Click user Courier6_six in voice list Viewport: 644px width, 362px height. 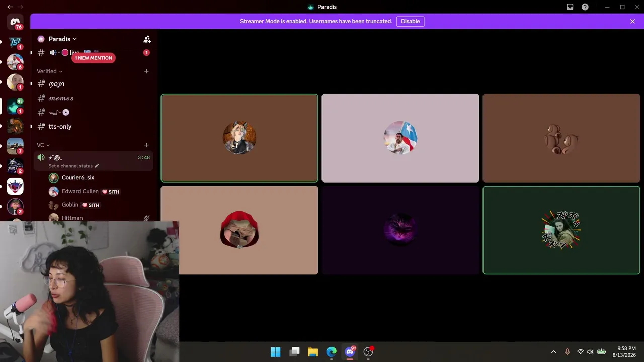pyautogui.click(x=78, y=177)
